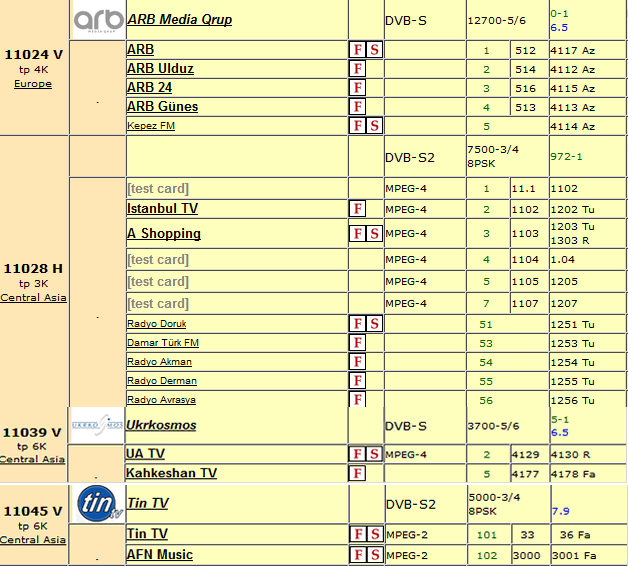628x567 pixels.
Task: Open the Radyo Doruk link
Action: (x=157, y=324)
